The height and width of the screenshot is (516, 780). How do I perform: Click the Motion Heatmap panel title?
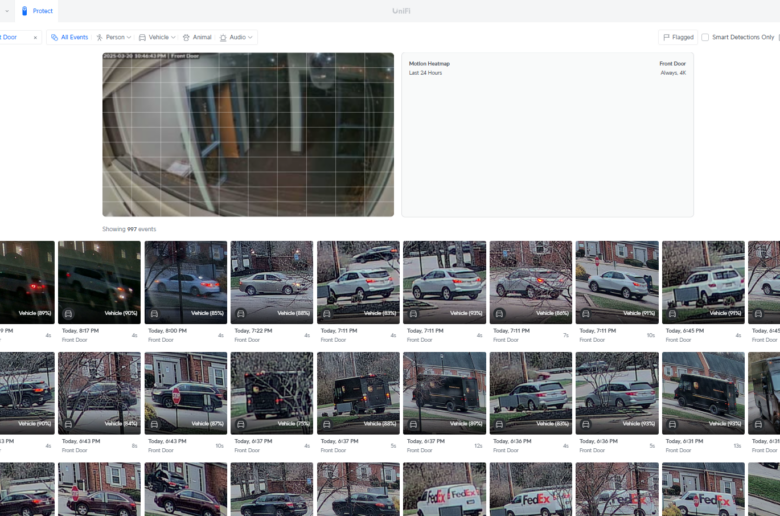click(429, 64)
